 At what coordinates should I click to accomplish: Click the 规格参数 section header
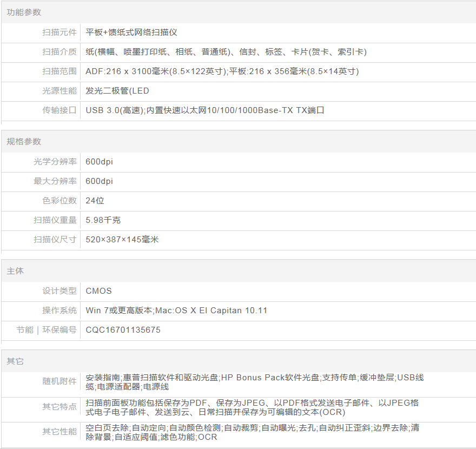pyautogui.click(x=24, y=141)
